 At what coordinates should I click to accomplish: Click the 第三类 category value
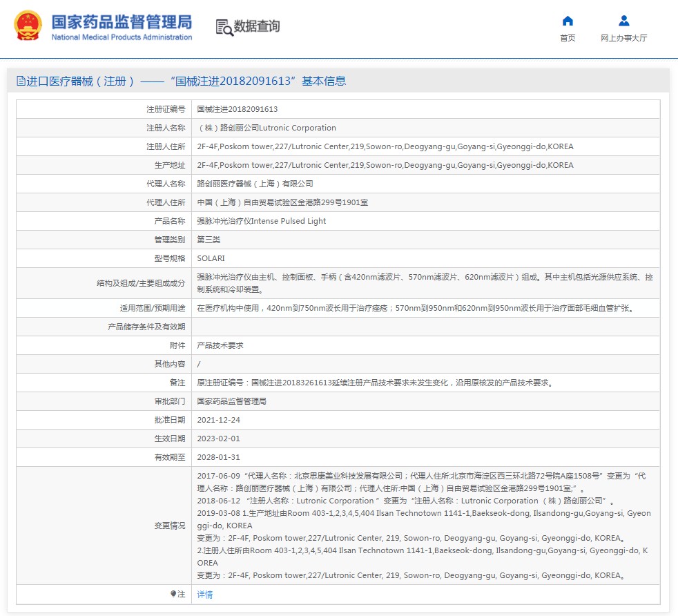pyautogui.click(x=209, y=239)
